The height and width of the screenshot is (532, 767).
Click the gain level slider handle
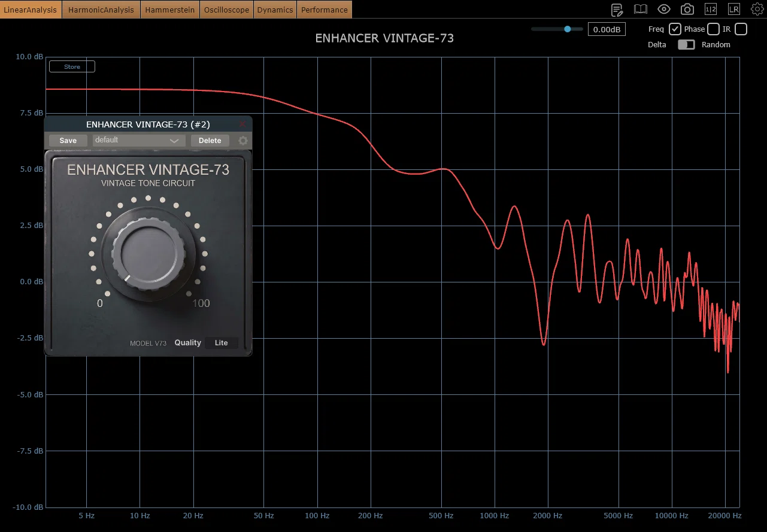(x=568, y=29)
